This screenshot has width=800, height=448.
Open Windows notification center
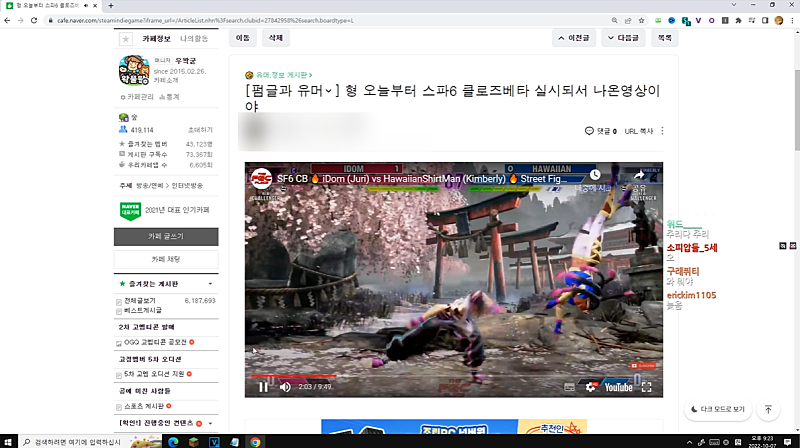[x=787, y=442]
